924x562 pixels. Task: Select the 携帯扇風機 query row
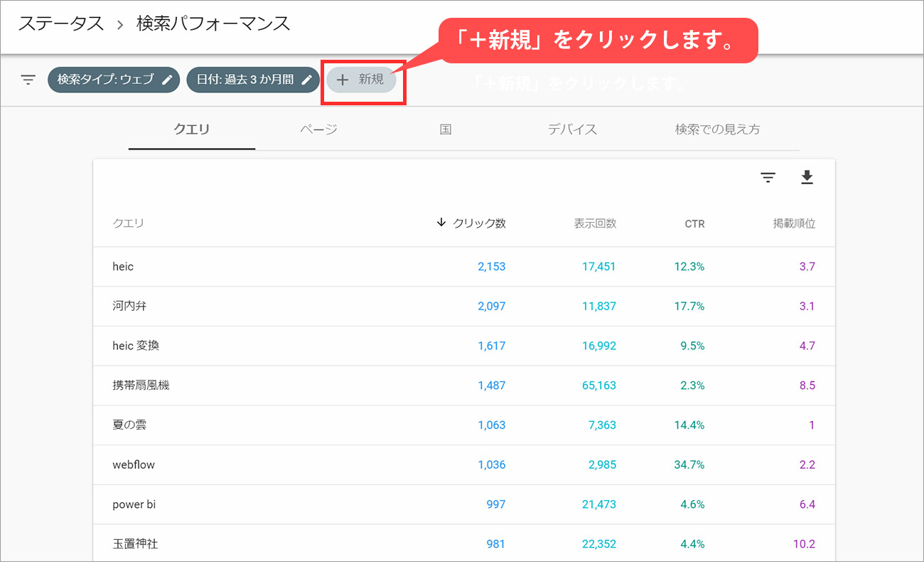click(464, 386)
